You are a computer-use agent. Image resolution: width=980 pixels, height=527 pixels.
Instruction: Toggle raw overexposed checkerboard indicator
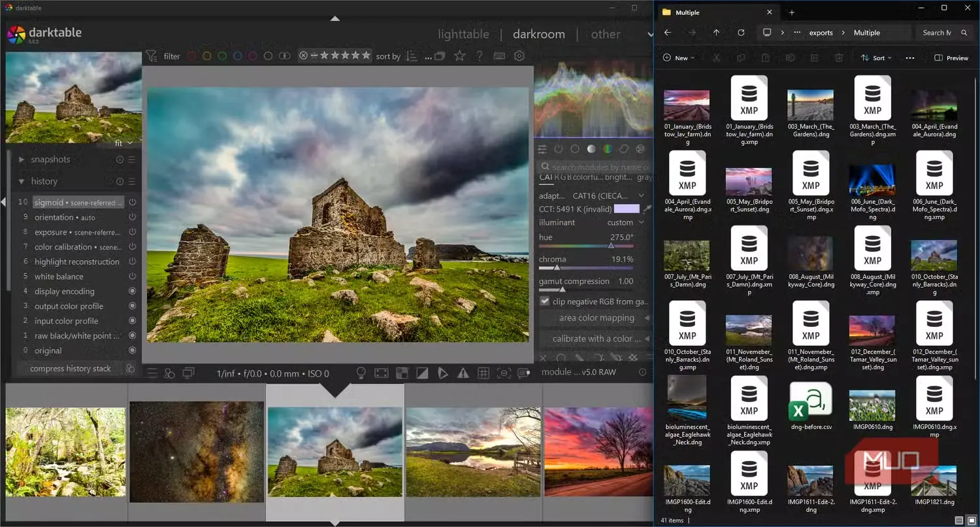(x=402, y=373)
